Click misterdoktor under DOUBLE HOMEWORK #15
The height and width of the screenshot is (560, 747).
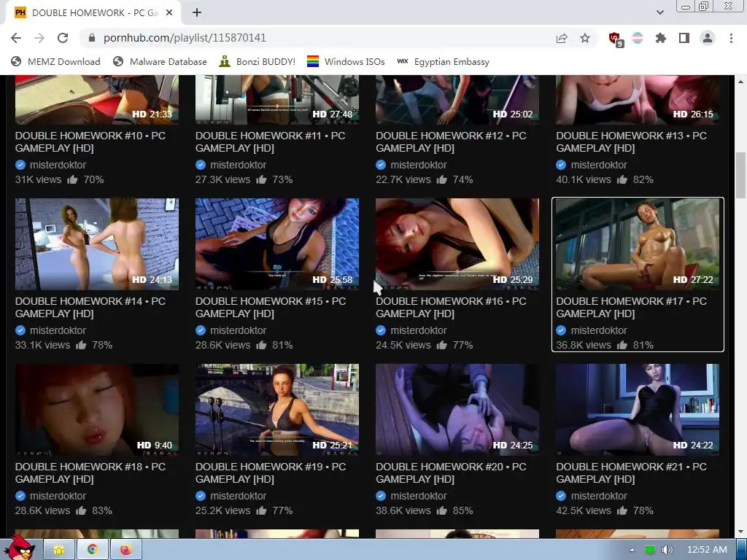(239, 330)
